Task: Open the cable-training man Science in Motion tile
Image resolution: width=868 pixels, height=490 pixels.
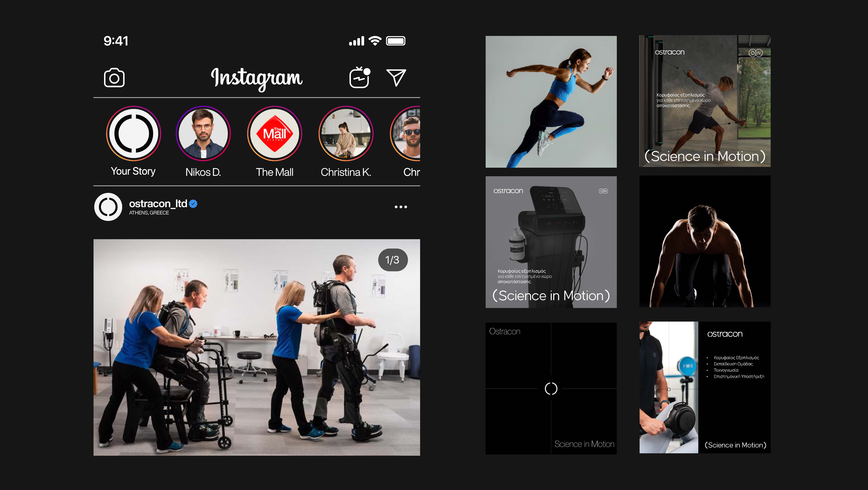Action: point(705,101)
